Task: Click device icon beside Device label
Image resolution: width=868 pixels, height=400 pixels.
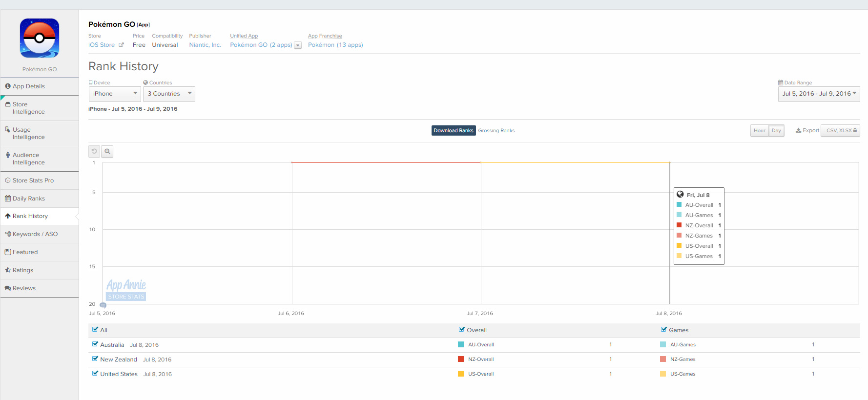Action: (x=90, y=82)
